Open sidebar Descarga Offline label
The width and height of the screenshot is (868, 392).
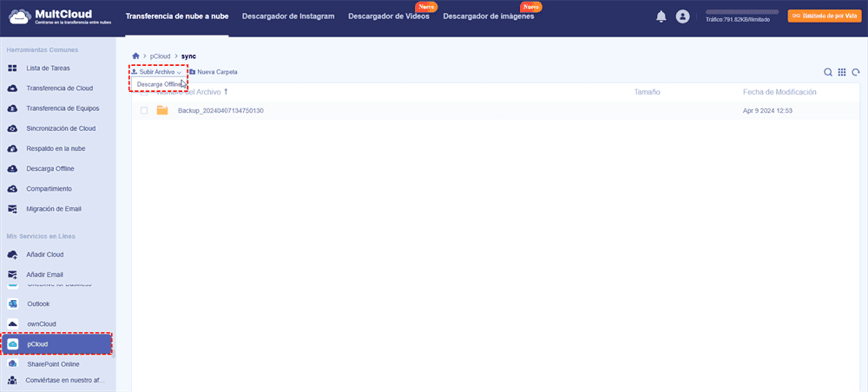coord(50,168)
